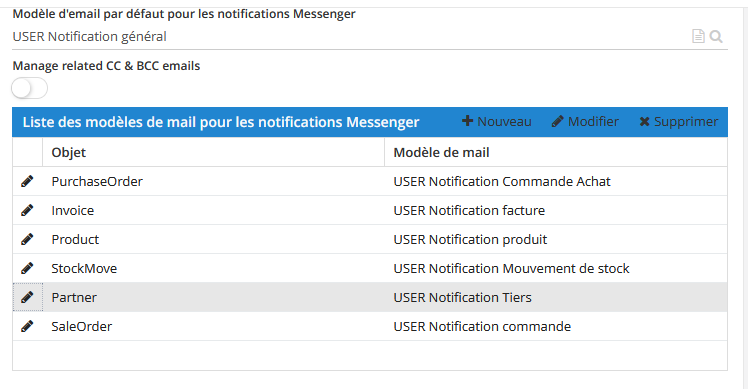Enable Manage related CC & BCC emails

pos(30,89)
